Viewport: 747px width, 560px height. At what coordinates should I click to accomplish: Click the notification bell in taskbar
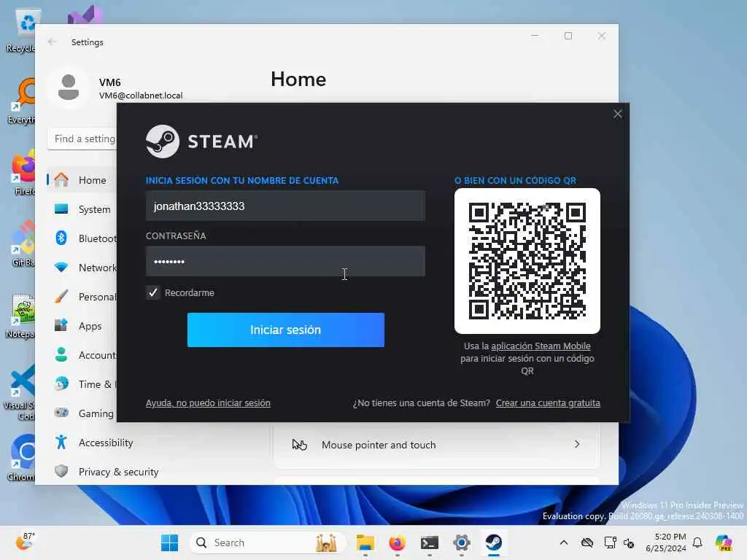click(x=697, y=542)
